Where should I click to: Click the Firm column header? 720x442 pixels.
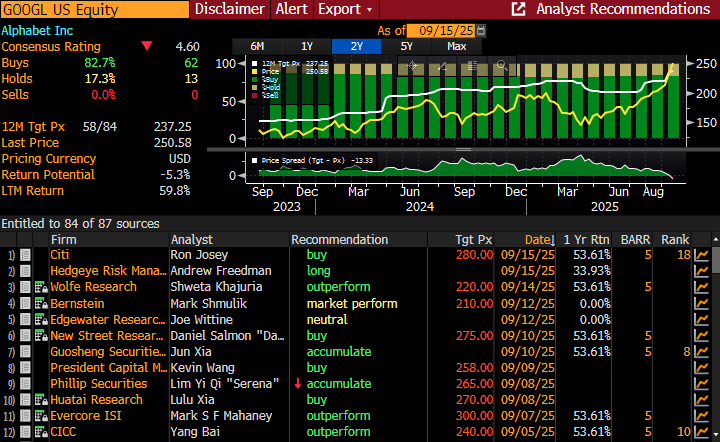pyautogui.click(x=64, y=240)
